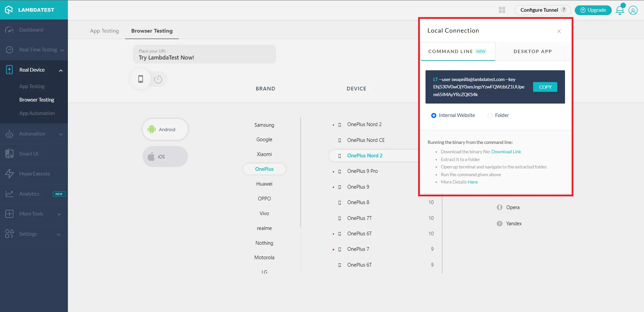Click the history clock icon
This screenshot has width=644, height=312.
tap(158, 79)
